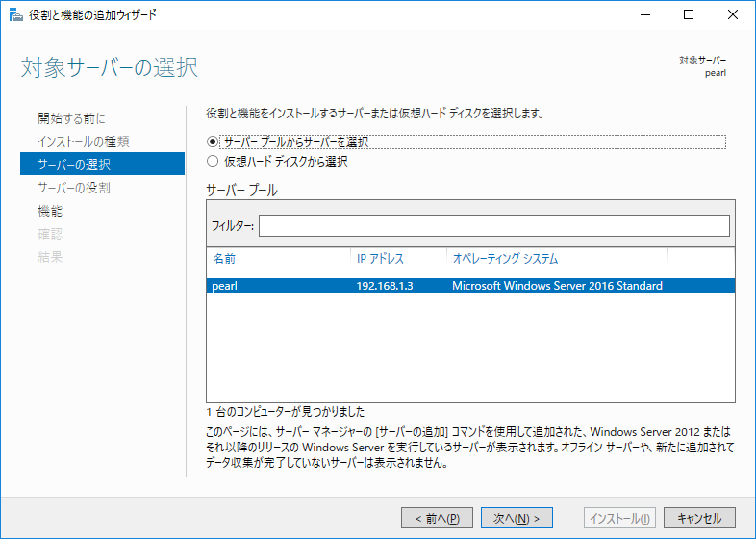Click the フィルター text input field
756x539 pixels.
pyautogui.click(x=494, y=225)
